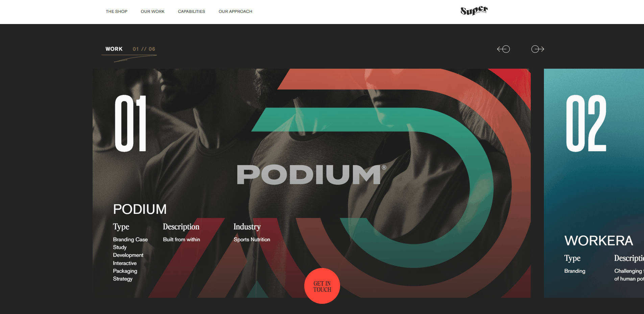Go to CAPABILITIES page
The image size is (644, 314).
pyautogui.click(x=191, y=12)
